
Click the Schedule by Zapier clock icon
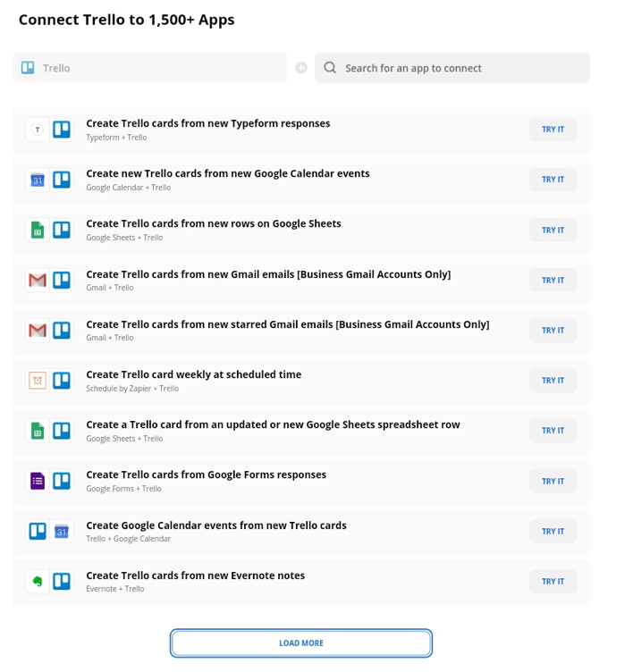(38, 381)
